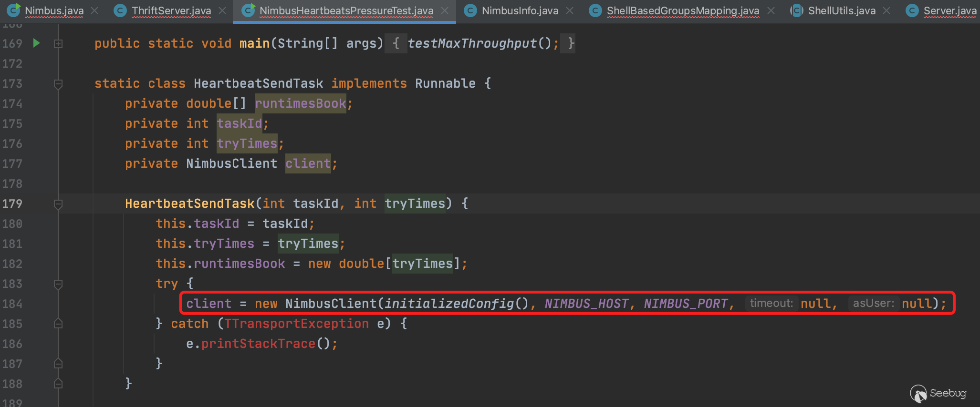Click line number 174 in the gutter

click(12, 103)
